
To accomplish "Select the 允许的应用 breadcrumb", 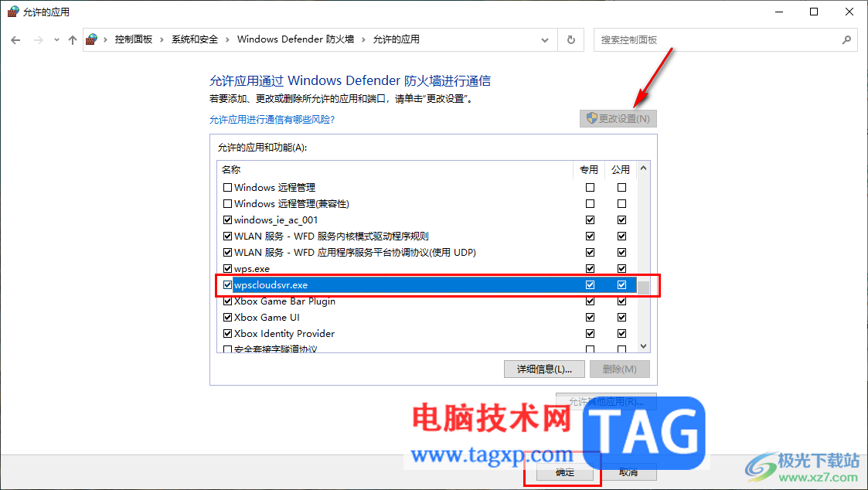I will tap(397, 39).
